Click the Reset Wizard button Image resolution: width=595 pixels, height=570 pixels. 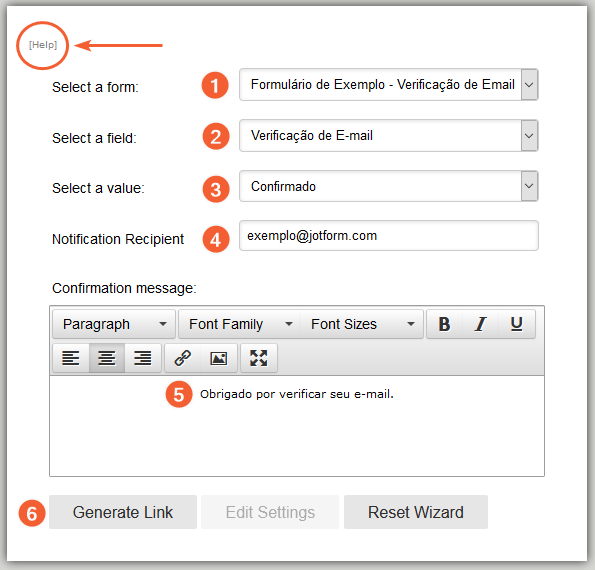pyautogui.click(x=416, y=512)
